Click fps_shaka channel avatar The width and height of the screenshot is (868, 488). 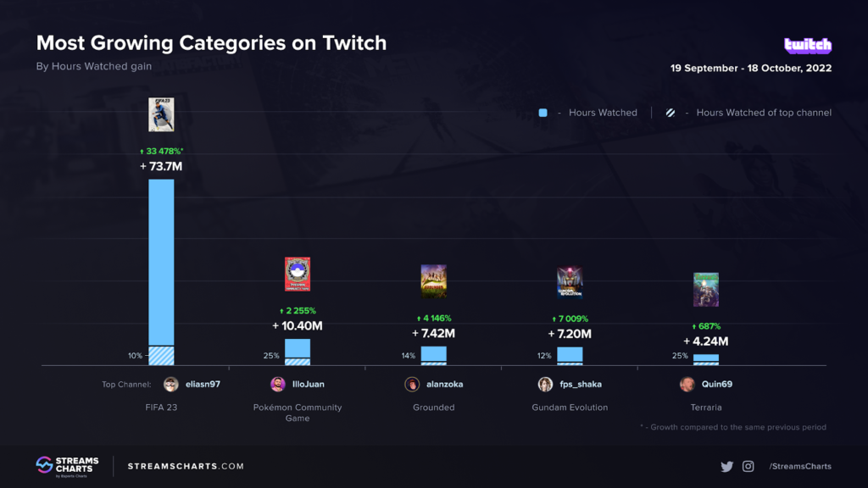[545, 384]
